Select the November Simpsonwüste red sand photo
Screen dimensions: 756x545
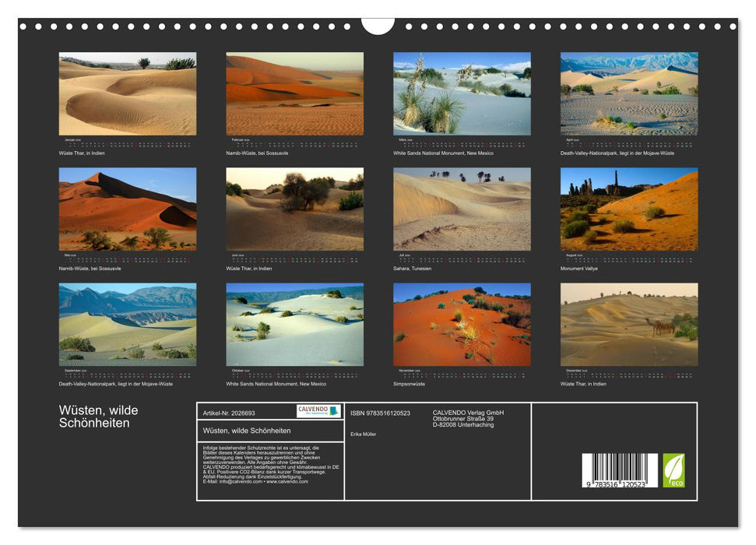[x=462, y=324]
